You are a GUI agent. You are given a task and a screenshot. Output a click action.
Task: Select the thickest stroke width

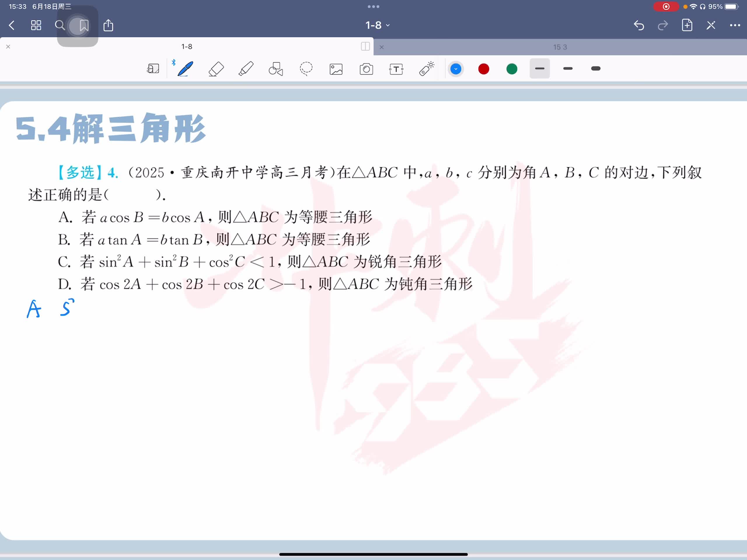(x=596, y=69)
